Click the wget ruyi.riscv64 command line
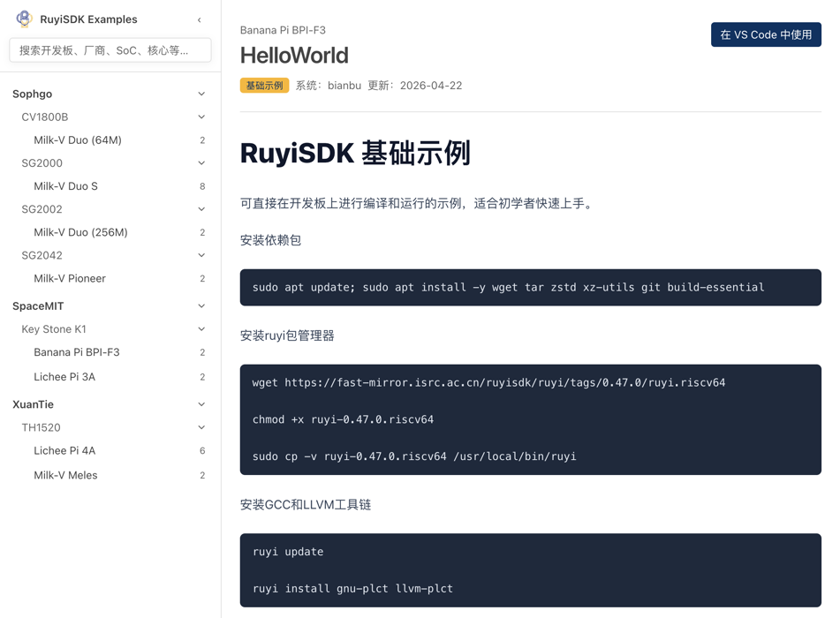The width and height of the screenshot is (840, 618). click(x=488, y=382)
